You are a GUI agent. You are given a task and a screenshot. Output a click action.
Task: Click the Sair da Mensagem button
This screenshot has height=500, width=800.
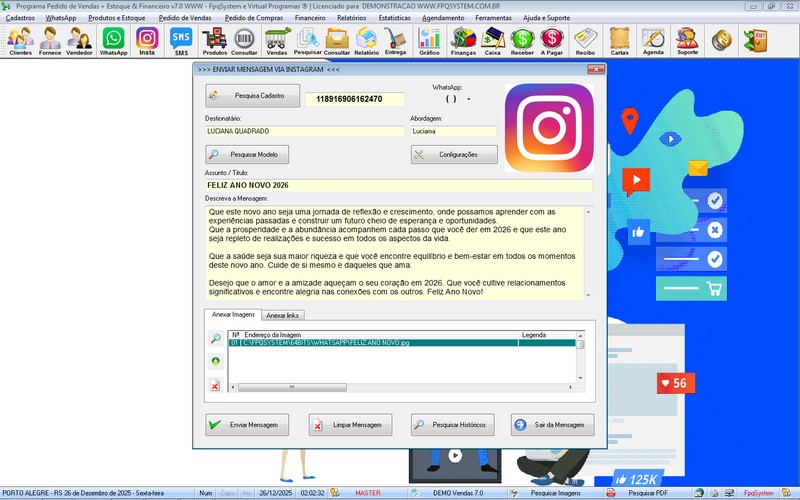pos(553,424)
